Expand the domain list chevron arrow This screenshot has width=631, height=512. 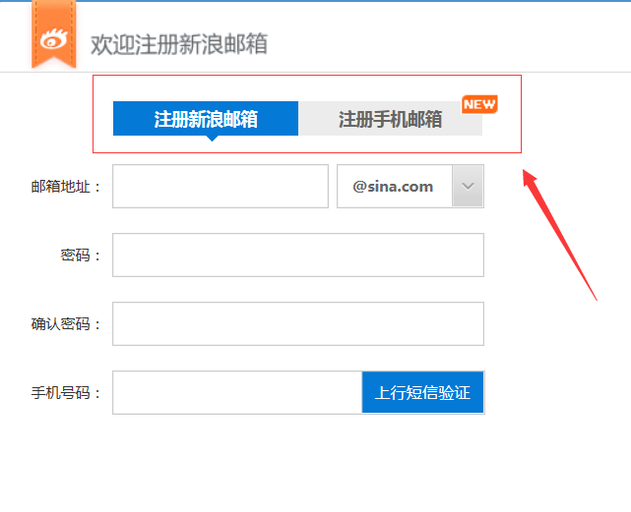[468, 186]
